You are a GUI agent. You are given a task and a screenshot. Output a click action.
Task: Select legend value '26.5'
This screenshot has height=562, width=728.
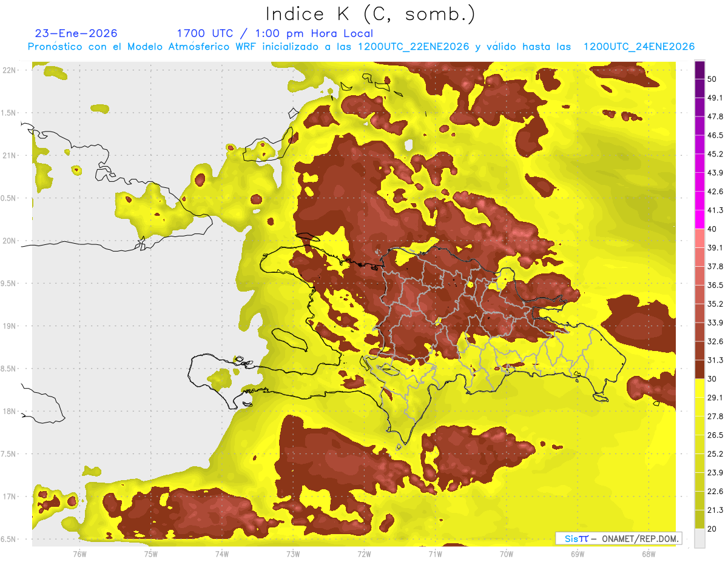pos(715,435)
